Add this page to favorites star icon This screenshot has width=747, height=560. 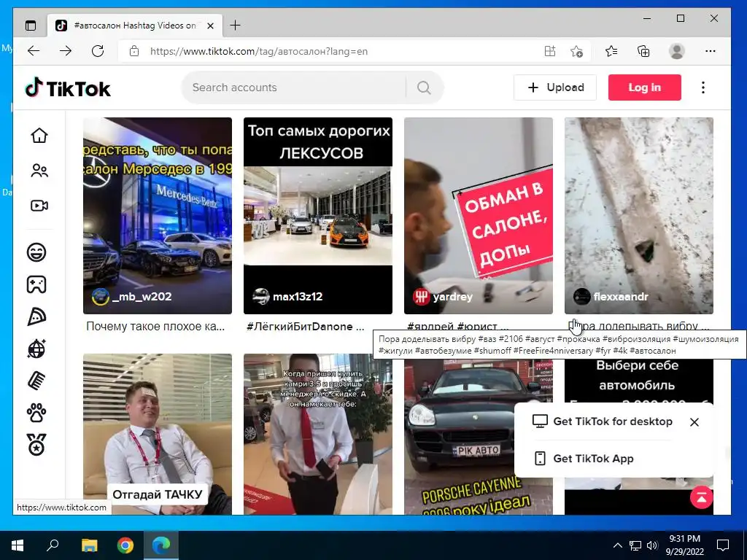coord(576,51)
